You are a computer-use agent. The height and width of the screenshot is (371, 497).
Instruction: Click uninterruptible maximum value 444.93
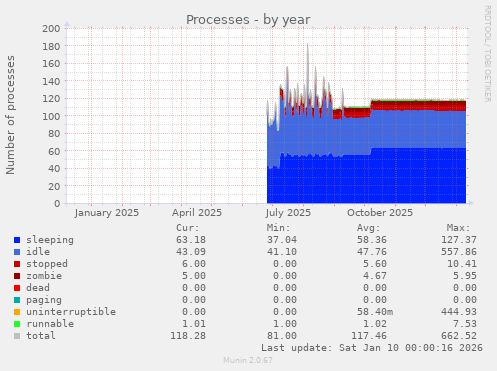coord(459,312)
